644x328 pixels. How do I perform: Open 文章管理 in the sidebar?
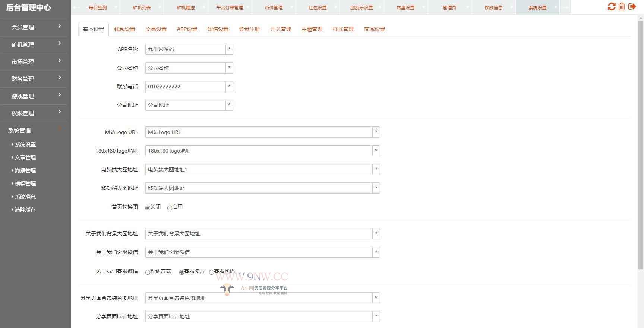(25, 157)
